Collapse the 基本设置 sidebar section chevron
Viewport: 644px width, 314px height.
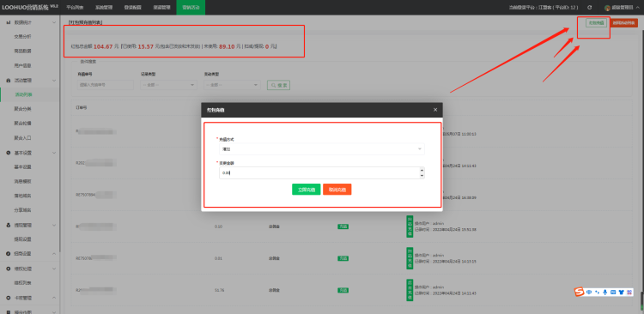tap(54, 153)
